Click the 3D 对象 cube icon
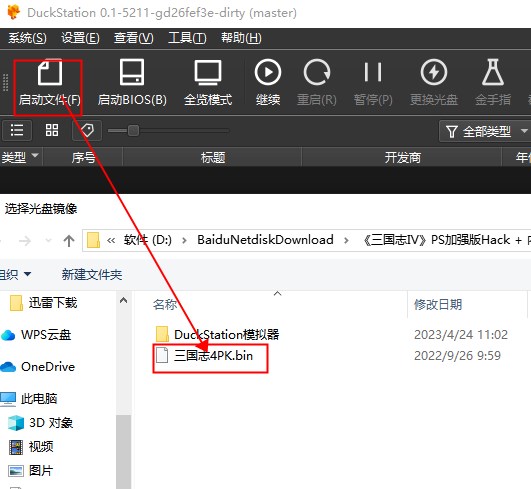 (16, 423)
